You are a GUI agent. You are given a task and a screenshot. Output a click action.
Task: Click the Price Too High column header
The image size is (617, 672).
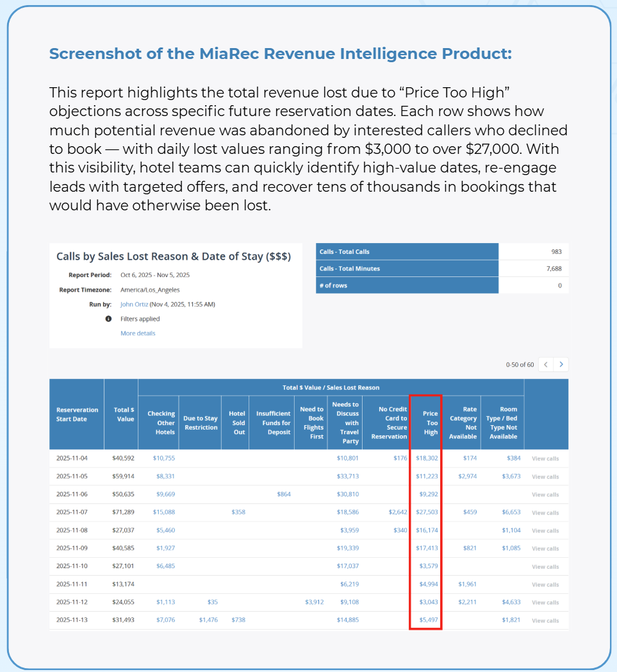431,423
